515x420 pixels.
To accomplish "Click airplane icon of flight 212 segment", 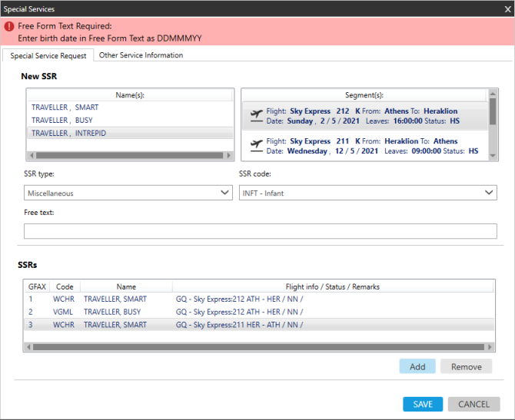I will point(256,116).
